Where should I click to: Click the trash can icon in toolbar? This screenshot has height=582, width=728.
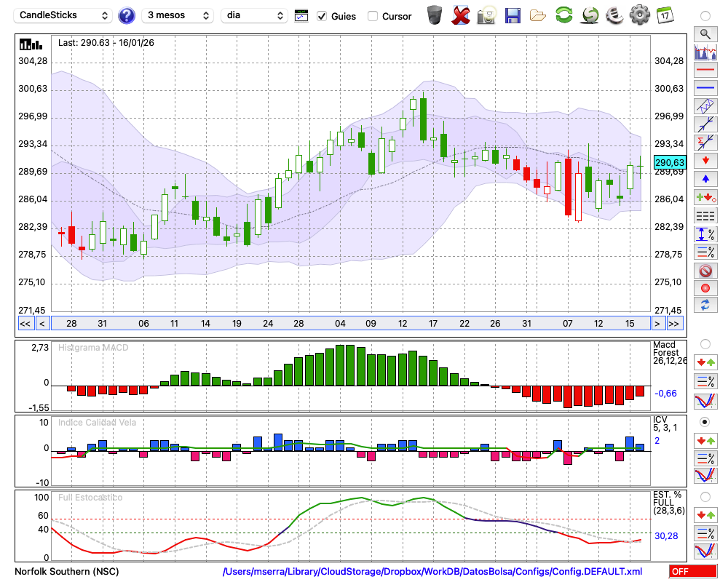[435, 15]
